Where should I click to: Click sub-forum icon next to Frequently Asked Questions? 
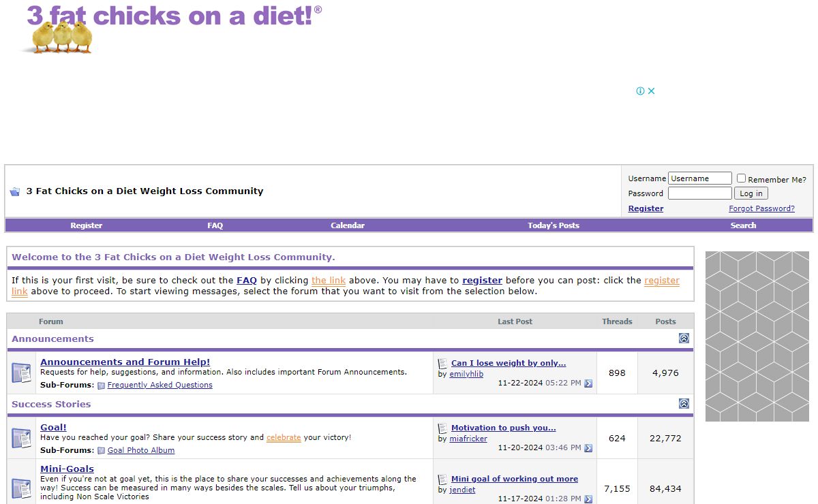[x=101, y=385]
